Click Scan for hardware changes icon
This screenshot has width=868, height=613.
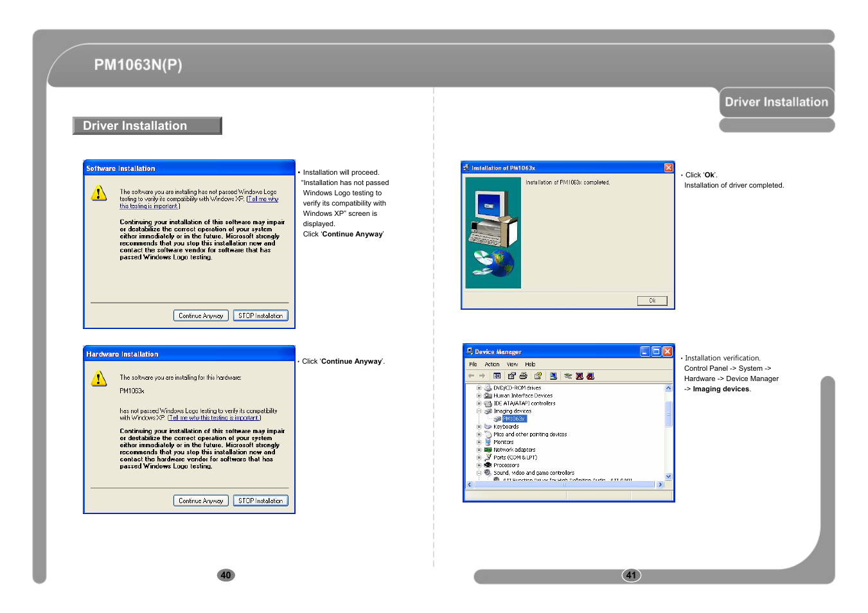(553, 376)
